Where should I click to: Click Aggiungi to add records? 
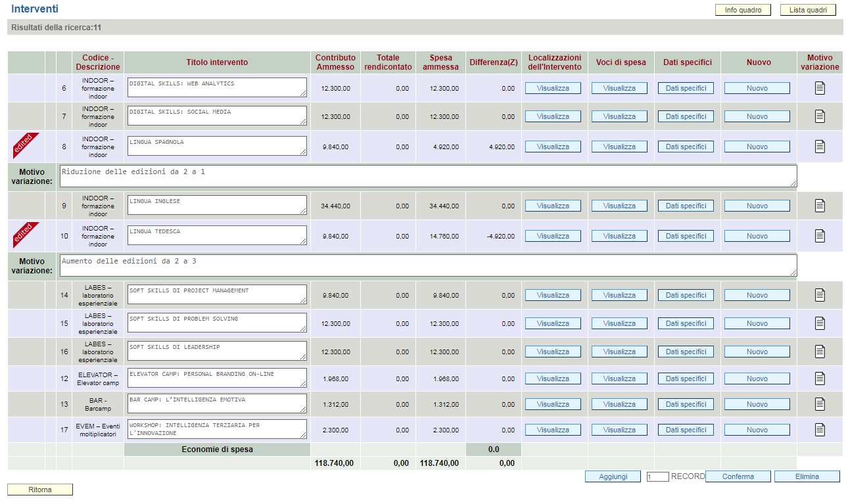click(x=613, y=476)
